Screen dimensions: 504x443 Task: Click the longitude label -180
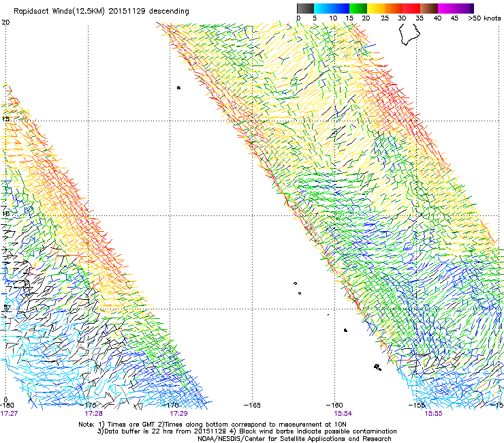[x=7, y=405]
